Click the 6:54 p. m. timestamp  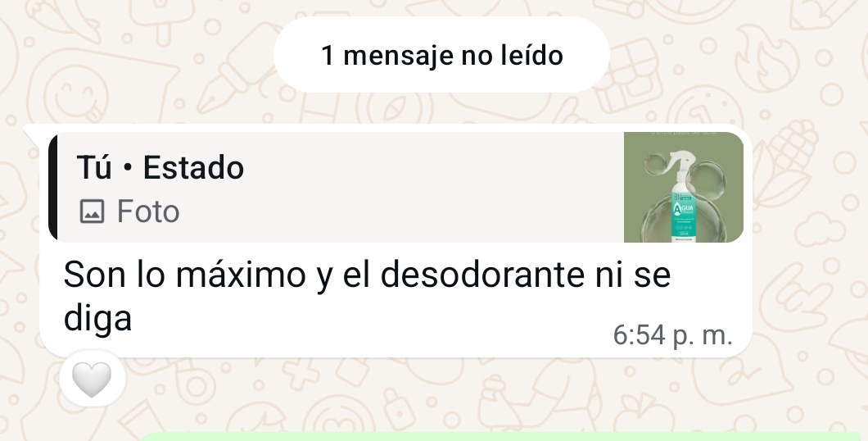[672, 335]
